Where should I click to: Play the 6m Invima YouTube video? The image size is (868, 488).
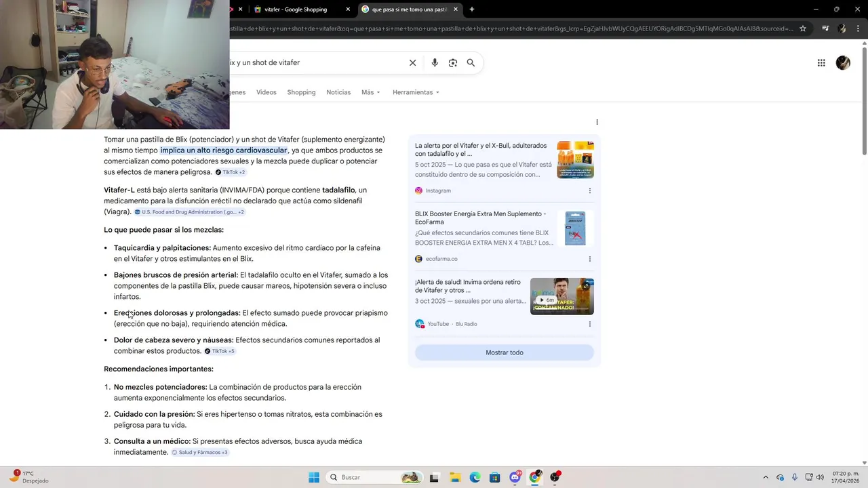[x=562, y=296]
